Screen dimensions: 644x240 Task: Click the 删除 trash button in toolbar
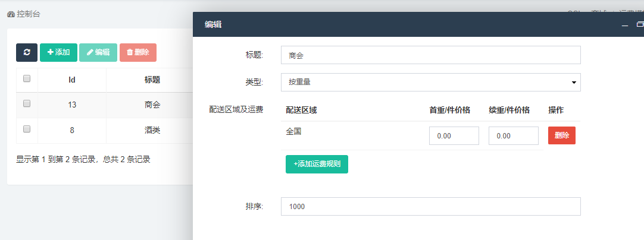click(138, 52)
